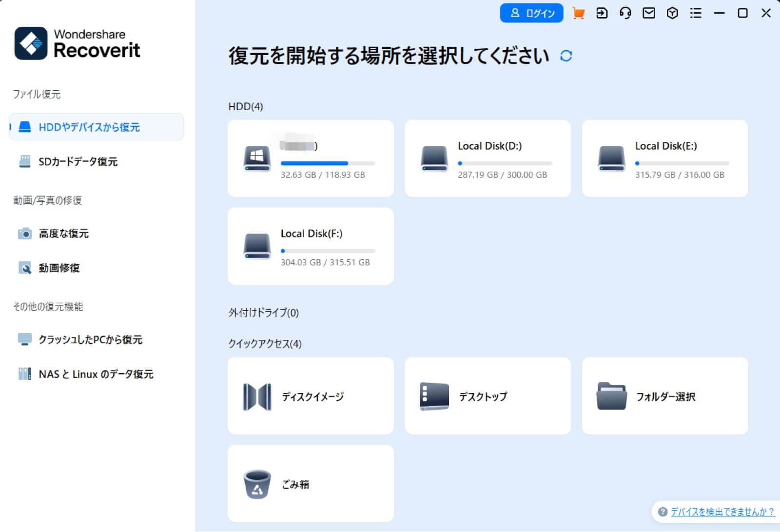The height and width of the screenshot is (532, 780).
Task: Click the Local Disk(F:) label
Action: [x=312, y=234]
